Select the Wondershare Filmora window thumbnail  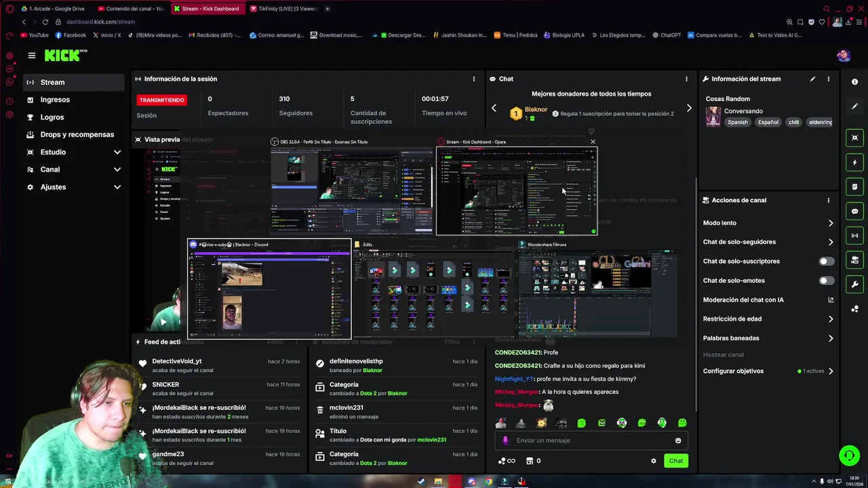click(597, 289)
